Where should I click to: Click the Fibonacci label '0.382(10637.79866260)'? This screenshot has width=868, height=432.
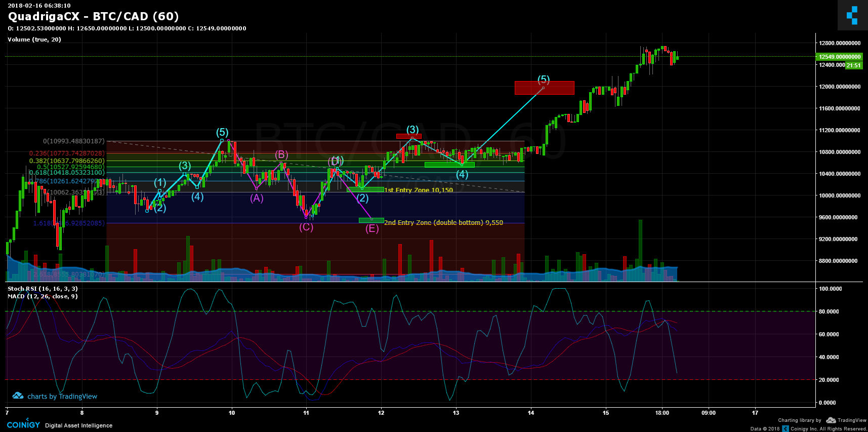pyautogui.click(x=67, y=161)
